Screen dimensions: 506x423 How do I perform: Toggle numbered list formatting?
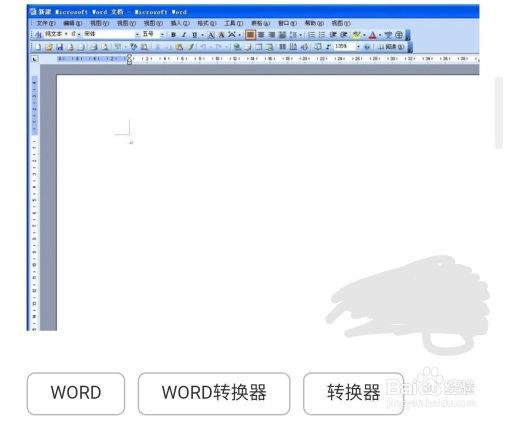[x=311, y=35]
